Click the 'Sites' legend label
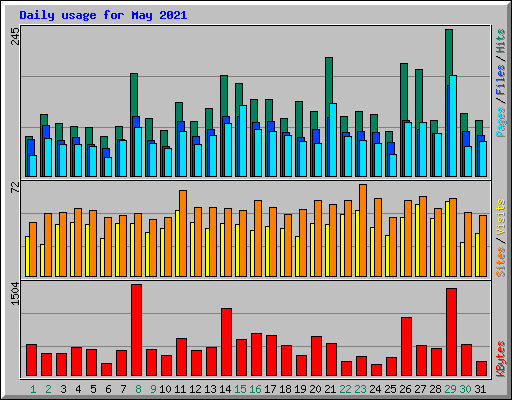The width and height of the screenshot is (512, 400). pos(500,262)
